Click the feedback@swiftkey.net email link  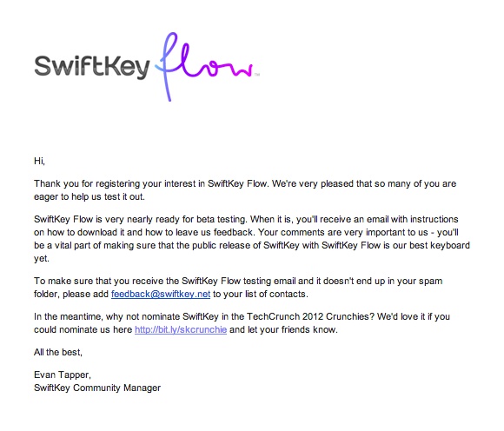[x=161, y=294]
